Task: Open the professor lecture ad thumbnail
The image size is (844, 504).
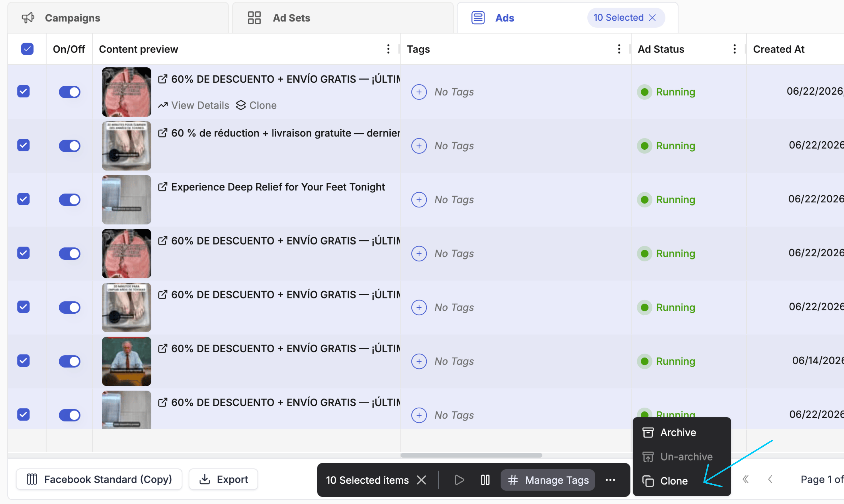Action: pos(126,361)
